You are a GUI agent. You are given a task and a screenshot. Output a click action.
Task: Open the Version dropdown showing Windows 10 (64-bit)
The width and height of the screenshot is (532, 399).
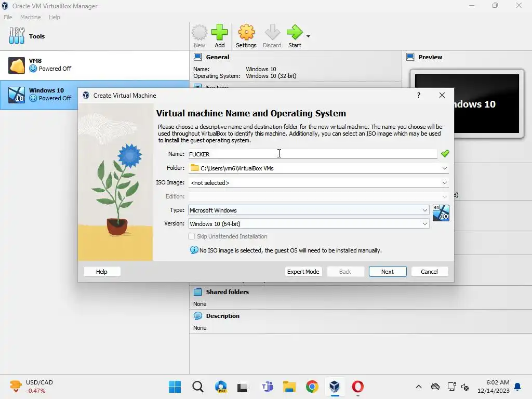point(309,224)
